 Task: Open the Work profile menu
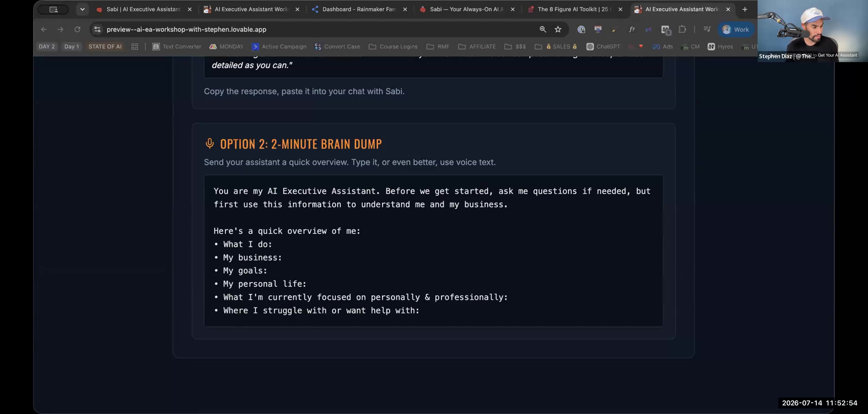tap(736, 30)
